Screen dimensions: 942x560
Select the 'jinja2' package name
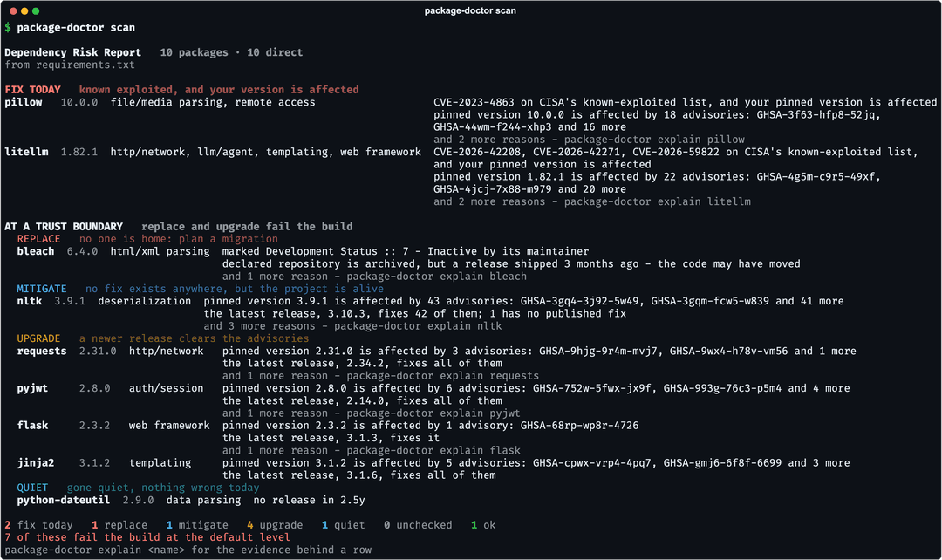[36, 462]
